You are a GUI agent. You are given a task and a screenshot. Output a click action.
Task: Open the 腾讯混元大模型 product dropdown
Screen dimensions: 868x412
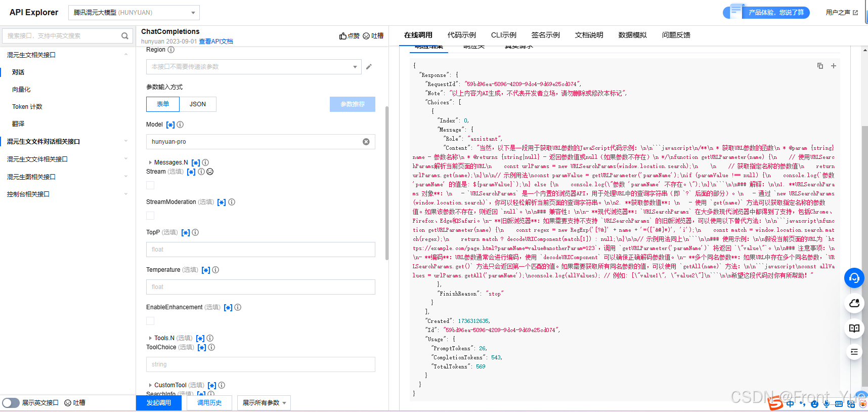[134, 13]
